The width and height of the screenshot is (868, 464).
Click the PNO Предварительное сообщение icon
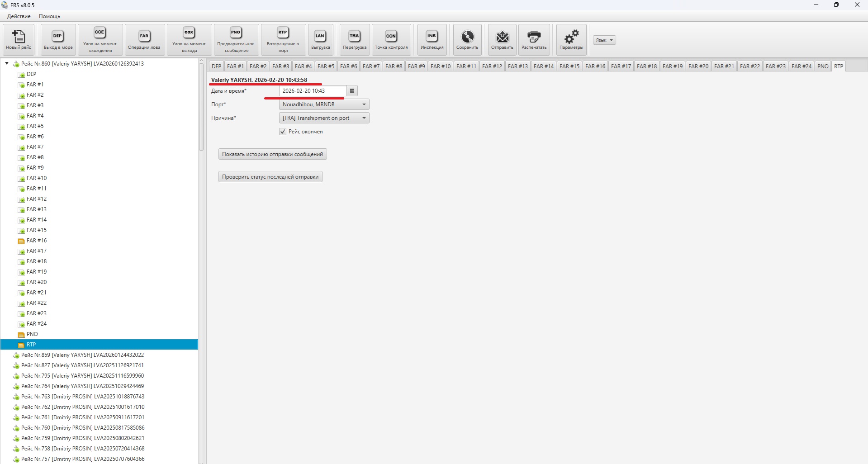click(236, 40)
